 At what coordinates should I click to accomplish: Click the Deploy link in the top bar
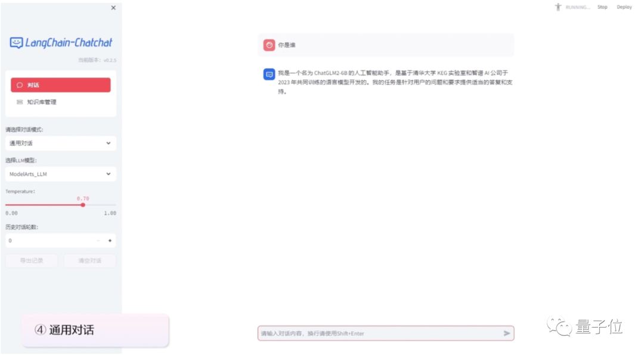(x=624, y=7)
